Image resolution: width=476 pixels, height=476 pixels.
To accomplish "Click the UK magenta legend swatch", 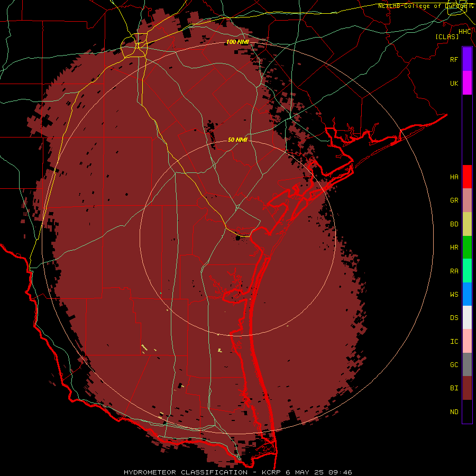I will tap(467, 83).
